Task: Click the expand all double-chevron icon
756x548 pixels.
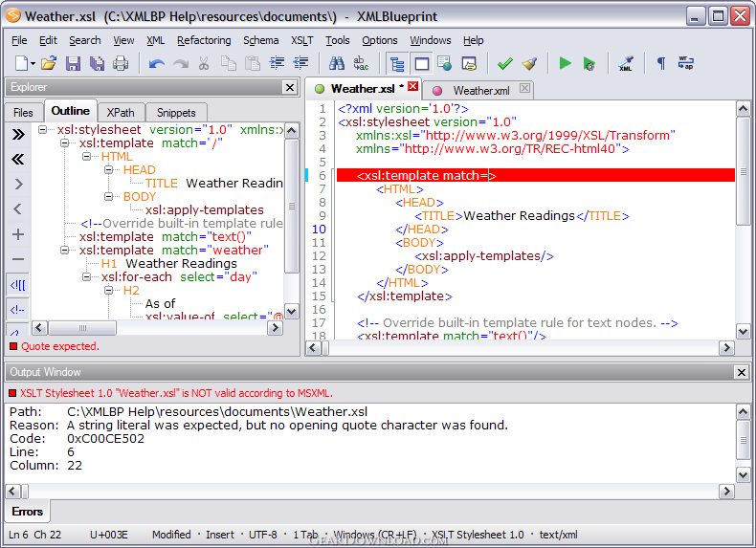Action: 18,134
